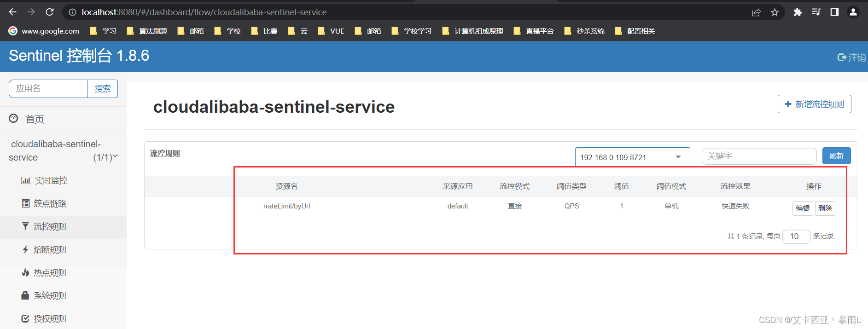Click the 注销 logout button
The image size is (868, 329).
851,57
